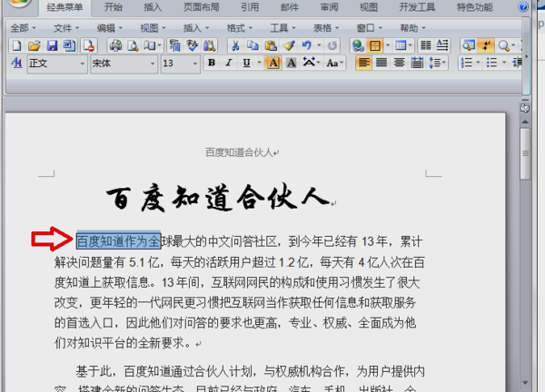The width and height of the screenshot is (545, 392).
Task: Toggle left text alignment
Action: pyautogui.click(x=363, y=63)
